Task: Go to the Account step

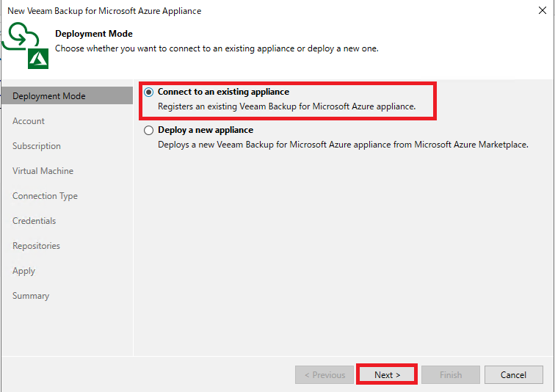Action: click(x=29, y=121)
